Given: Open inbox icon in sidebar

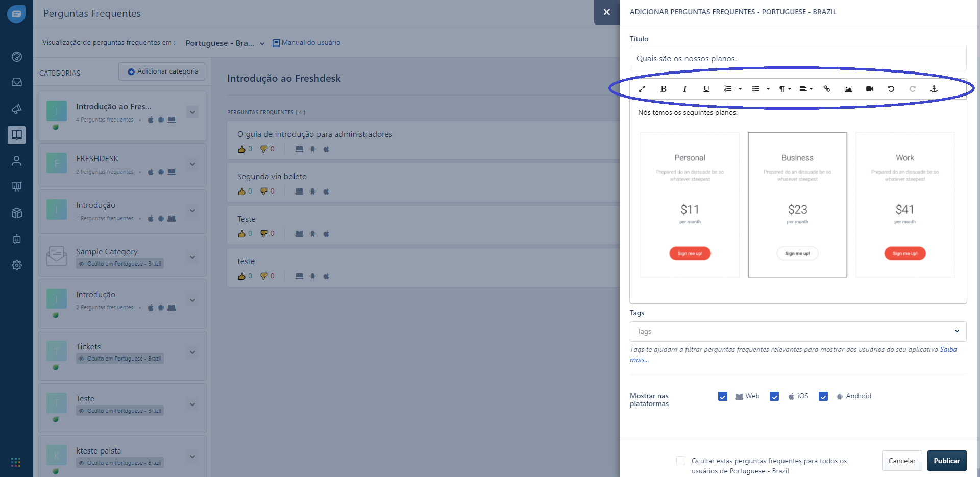Looking at the screenshot, I should pos(17,82).
